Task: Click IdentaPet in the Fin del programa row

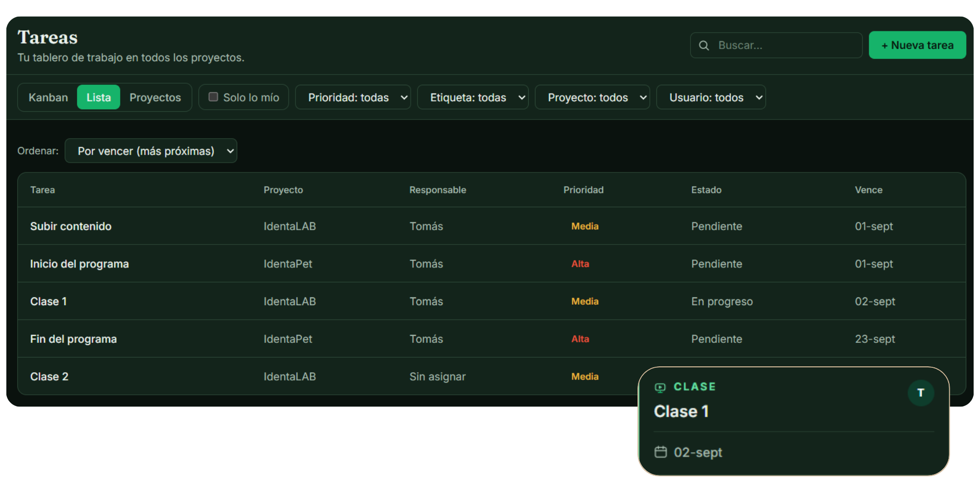Action: coord(288,339)
